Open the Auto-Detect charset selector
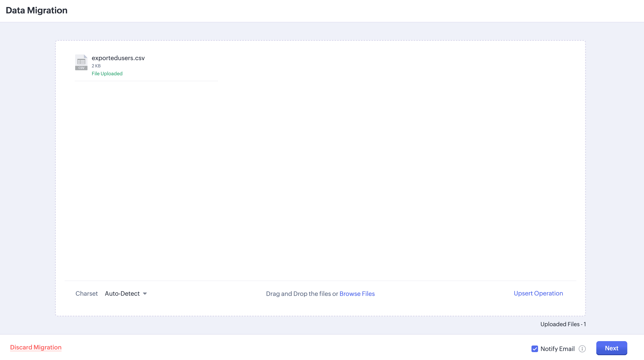Viewport: 644px width, 360px height. [x=122, y=293]
